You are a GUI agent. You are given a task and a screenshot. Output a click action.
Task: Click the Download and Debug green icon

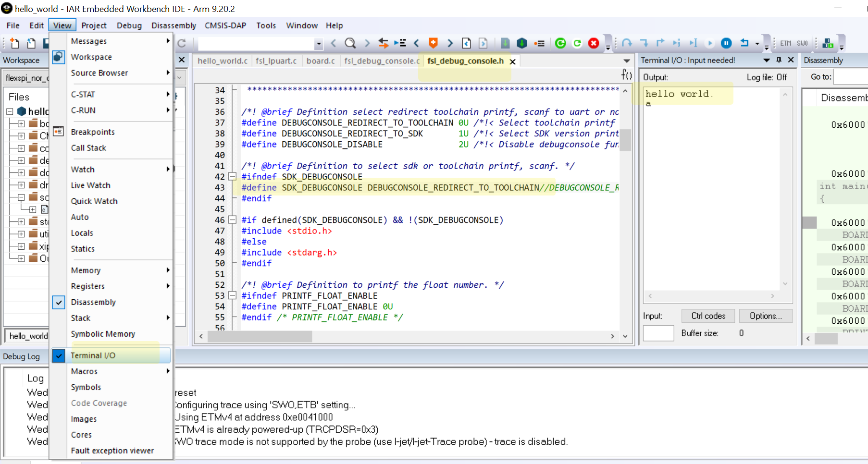point(560,43)
